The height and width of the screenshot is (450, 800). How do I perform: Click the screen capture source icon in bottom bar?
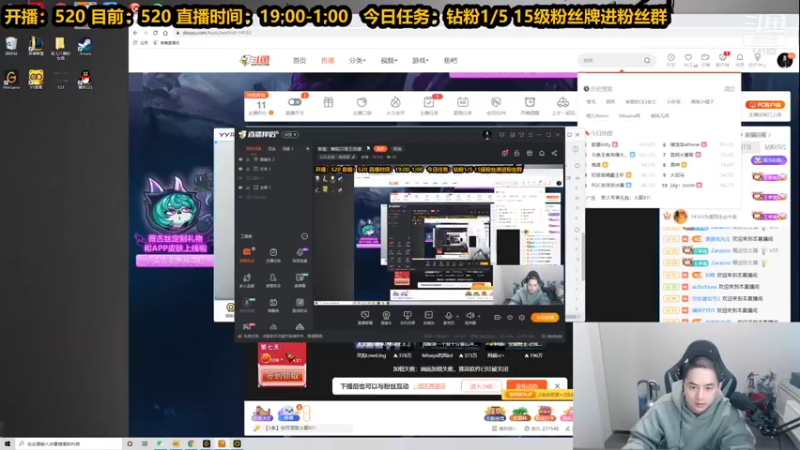[x=365, y=315]
